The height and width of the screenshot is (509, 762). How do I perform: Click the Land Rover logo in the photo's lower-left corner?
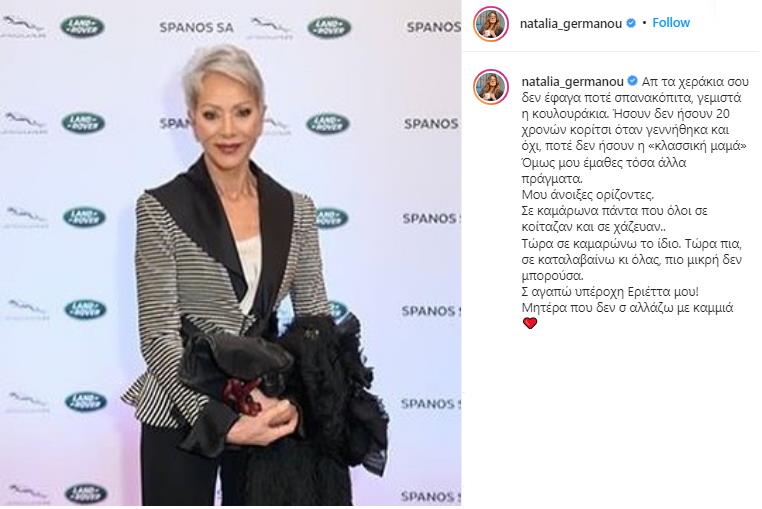[x=86, y=493]
